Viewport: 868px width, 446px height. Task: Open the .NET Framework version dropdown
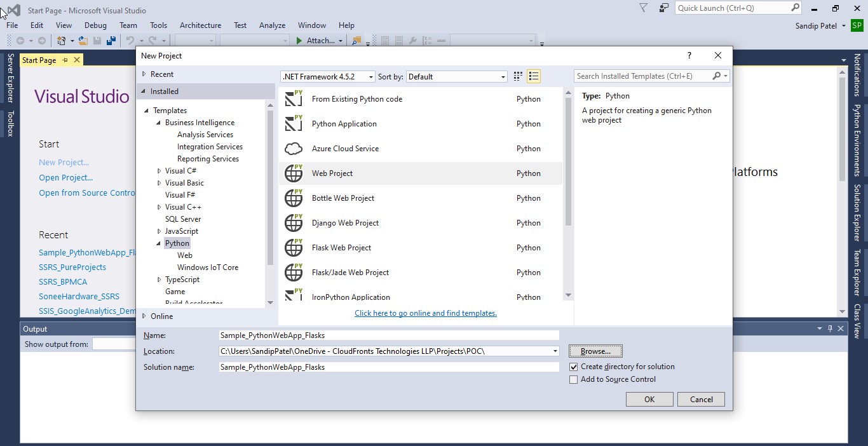(328, 76)
